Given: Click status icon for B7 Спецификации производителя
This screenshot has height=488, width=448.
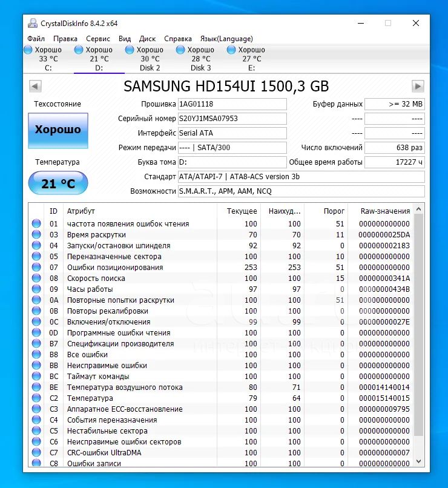Looking at the screenshot, I should [36, 343].
